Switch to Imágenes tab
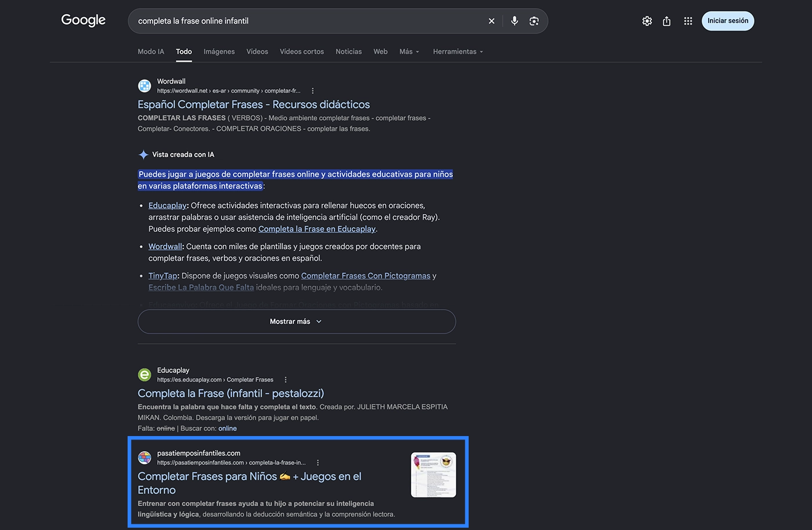The width and height of the screenshot is (812, 530). coord(219,52)
